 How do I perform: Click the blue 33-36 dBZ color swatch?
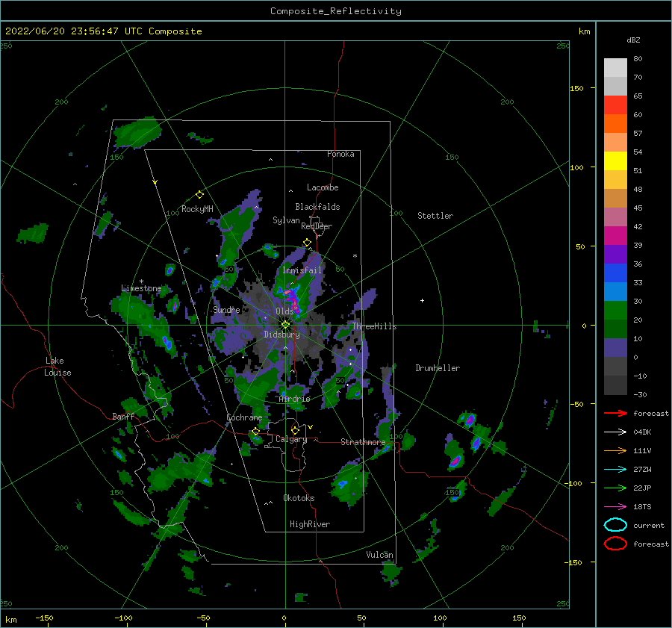click(615, 273)
